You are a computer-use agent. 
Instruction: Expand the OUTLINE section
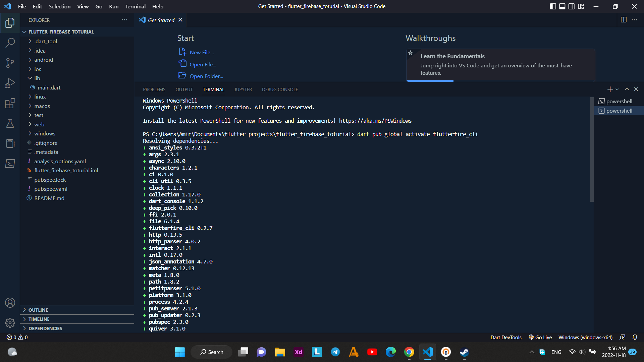(x=77, y=310)
